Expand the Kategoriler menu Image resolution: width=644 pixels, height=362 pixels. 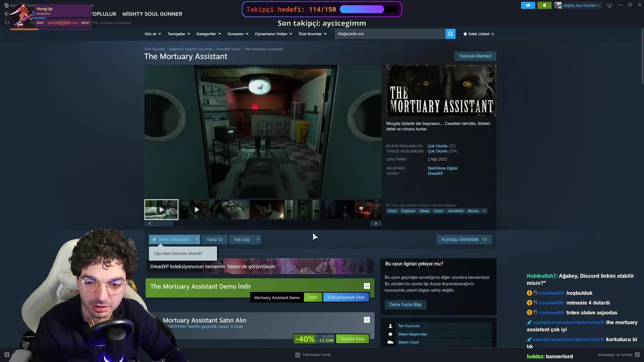point(209,34)
